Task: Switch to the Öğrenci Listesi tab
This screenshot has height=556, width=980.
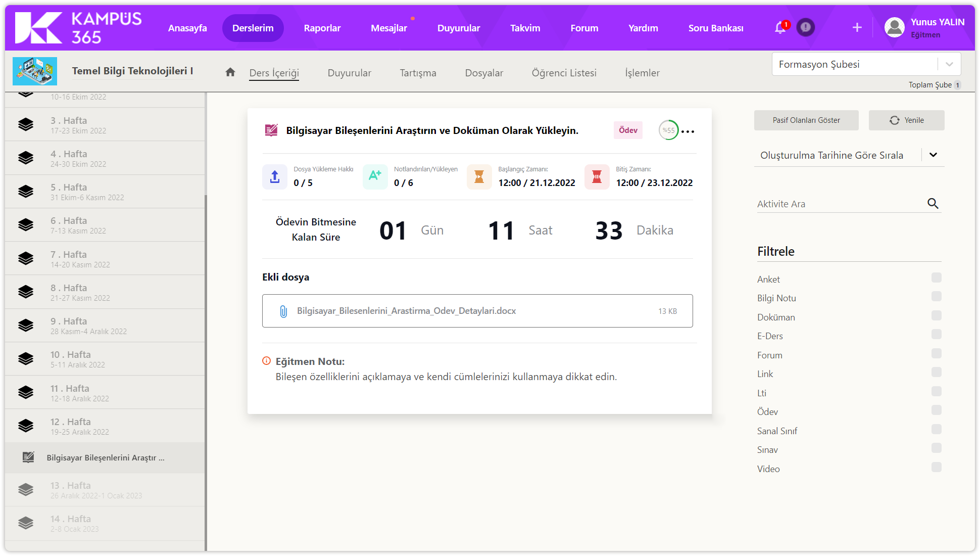Action: [564, 73]
